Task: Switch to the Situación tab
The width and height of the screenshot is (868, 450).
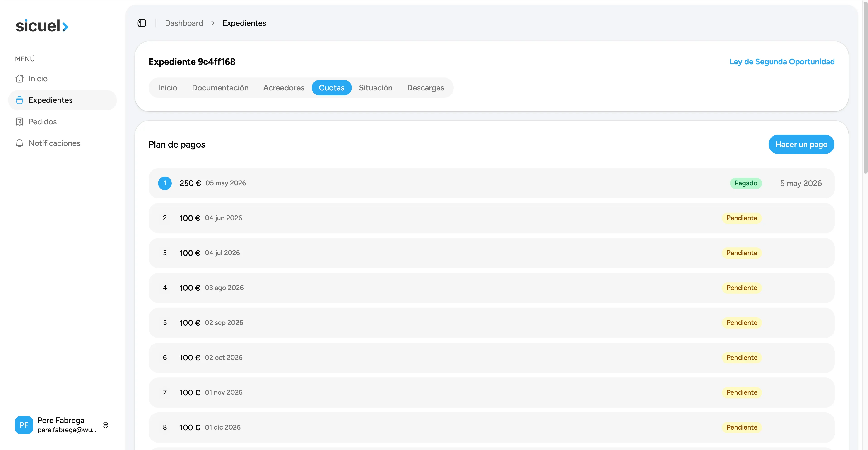Action: tap(376, 88)
